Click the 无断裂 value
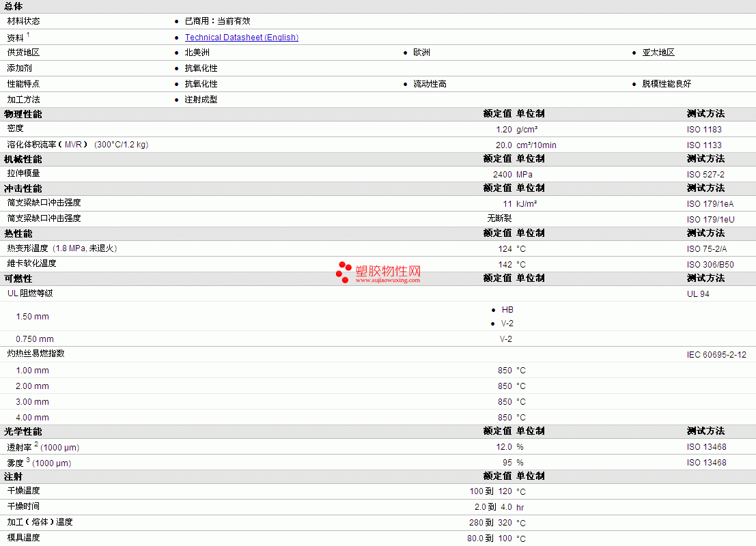The height and width of the screenshot is (546, 756). [x=499, y=218]
